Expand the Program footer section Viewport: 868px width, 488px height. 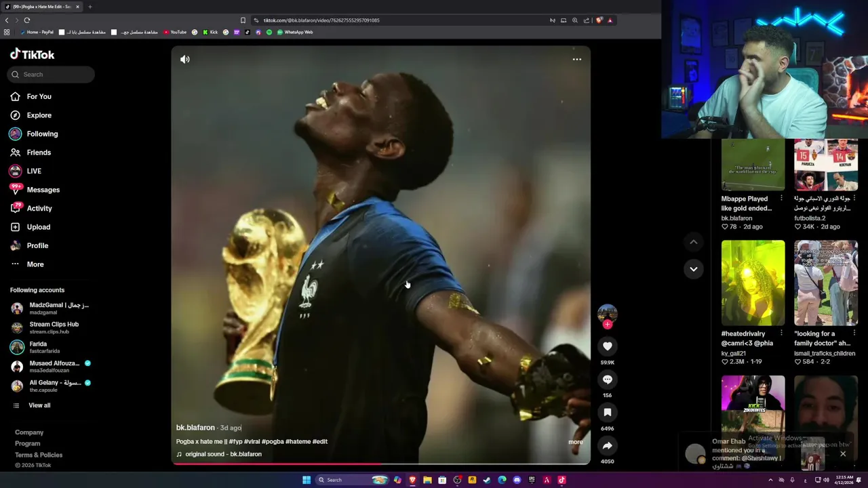coord(28,444)
